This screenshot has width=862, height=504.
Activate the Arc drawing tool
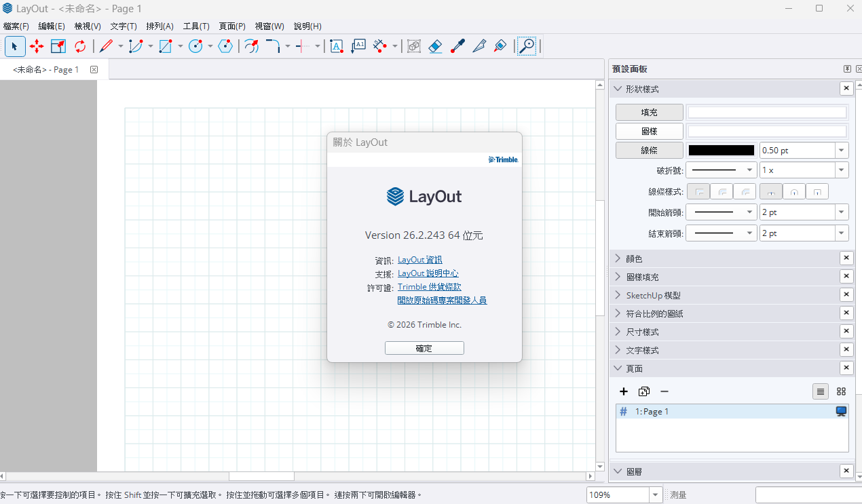click(x=136, y=46)
